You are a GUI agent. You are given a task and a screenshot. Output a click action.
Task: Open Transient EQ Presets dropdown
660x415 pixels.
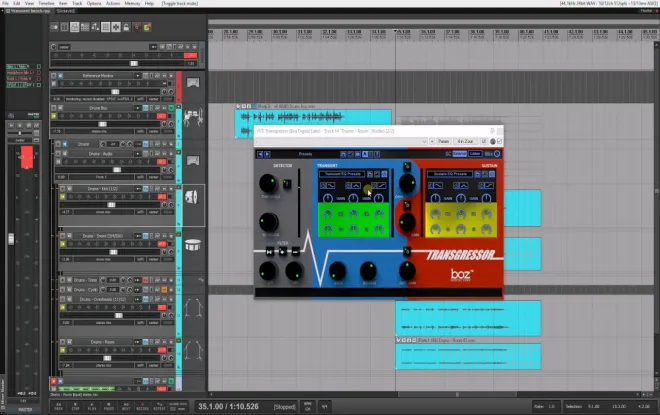[342, 174]
